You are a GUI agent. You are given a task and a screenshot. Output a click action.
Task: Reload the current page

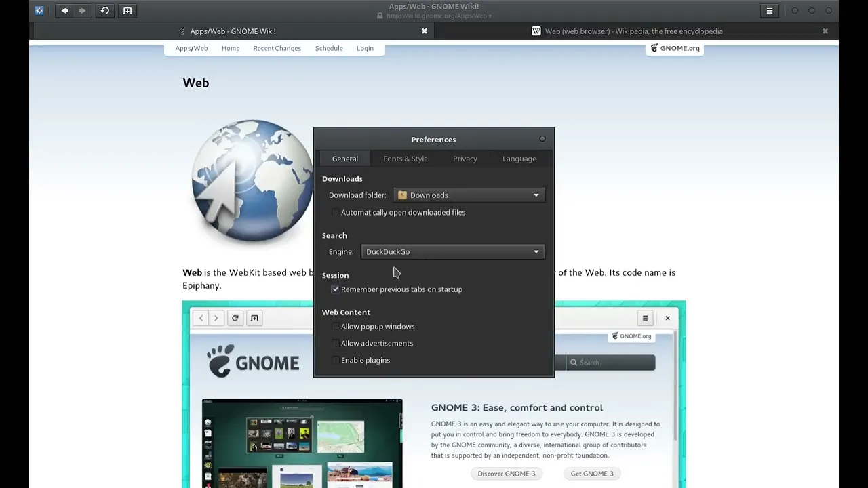pos(105,11)
